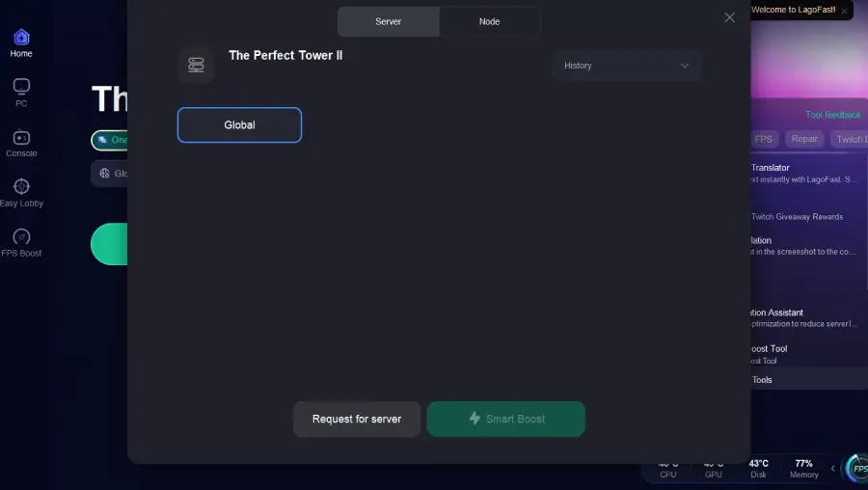Switch to the Server tab
Screen dimensions: 868x490
coord(388,21)
